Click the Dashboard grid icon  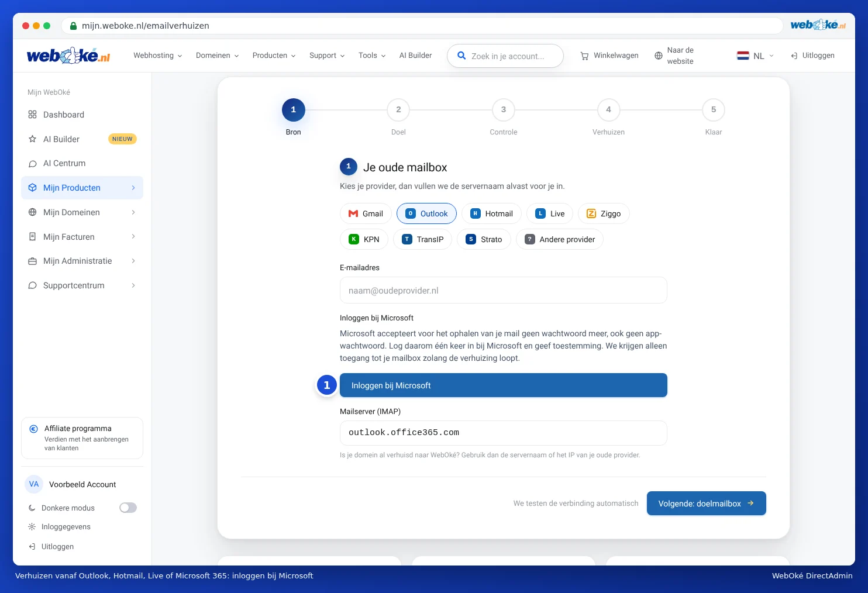33,115
